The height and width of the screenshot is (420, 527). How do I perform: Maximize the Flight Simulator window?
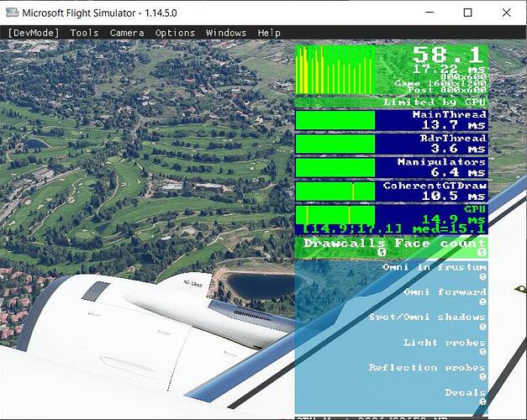pyautogui.click(x=467, y=13)
